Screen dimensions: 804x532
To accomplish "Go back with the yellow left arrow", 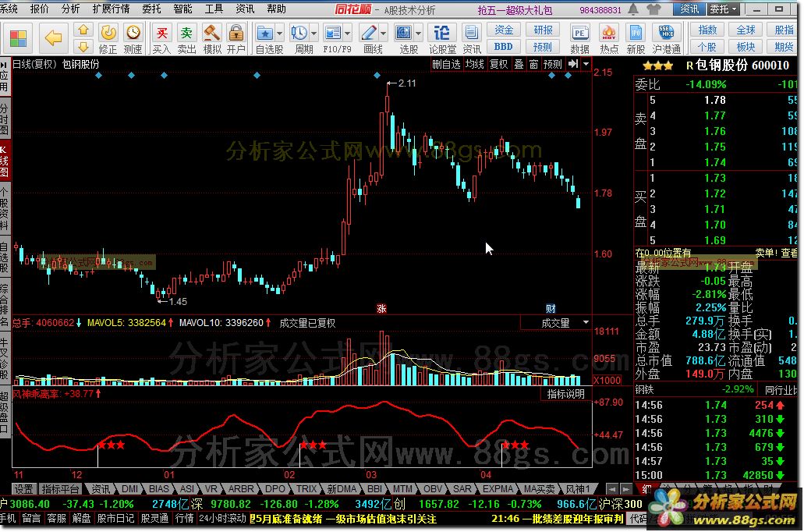I will pyautogui.click(x=53, y=37).
